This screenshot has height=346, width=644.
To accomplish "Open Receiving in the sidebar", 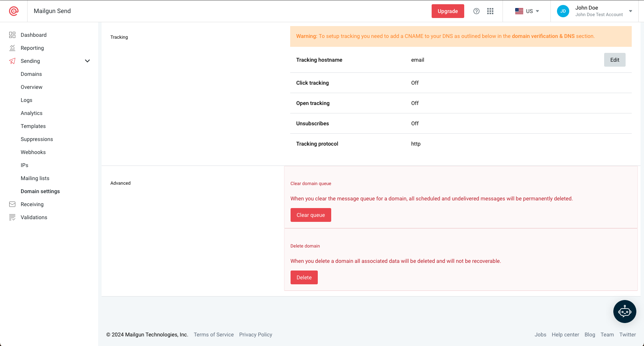I will pyautogui.click(x=32, y=204).
